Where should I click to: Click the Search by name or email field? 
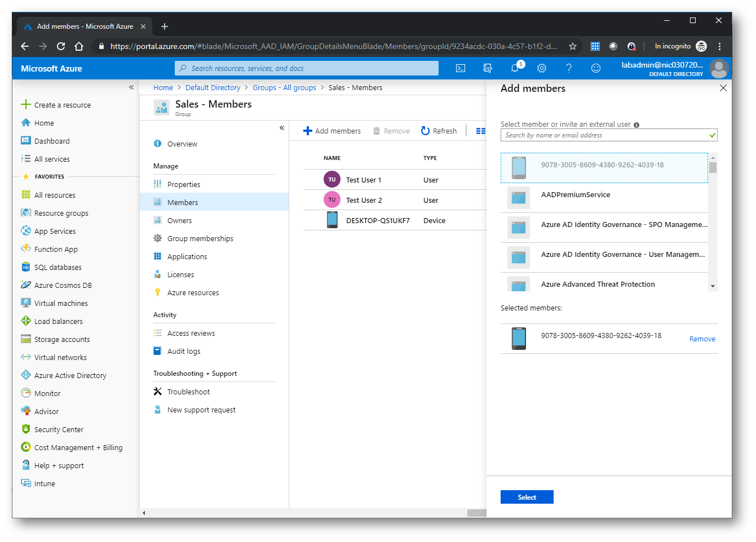click(x=609, y=135)
